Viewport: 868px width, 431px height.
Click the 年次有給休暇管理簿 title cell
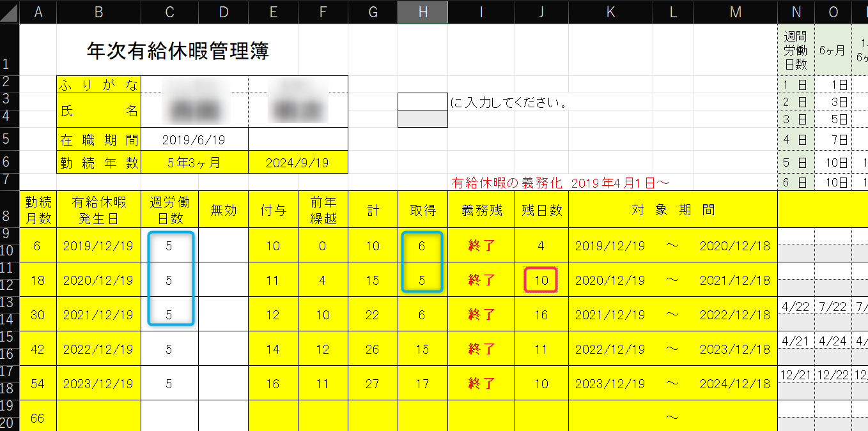[178, 51]
